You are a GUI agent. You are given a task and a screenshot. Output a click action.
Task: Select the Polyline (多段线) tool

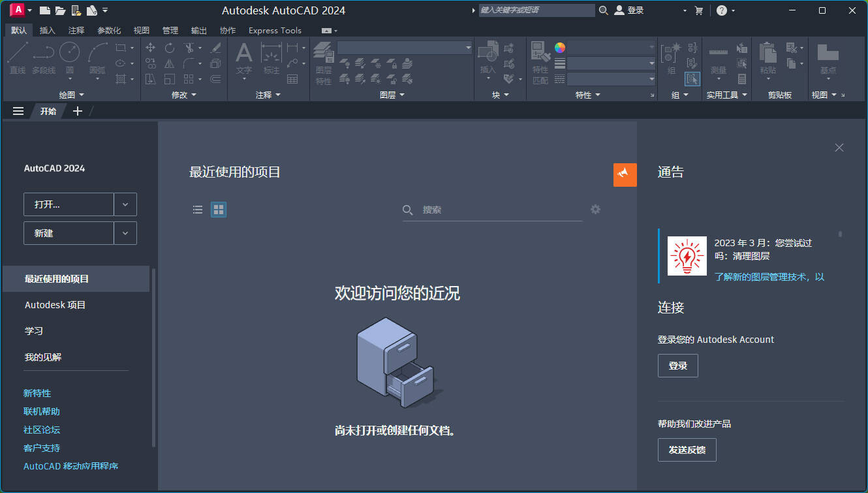(x=44, y=57)
